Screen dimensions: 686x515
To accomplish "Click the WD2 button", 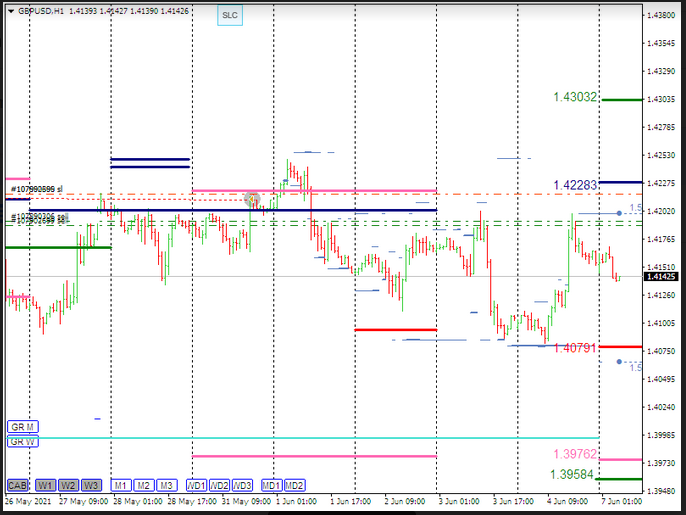I will coord(219,485).
